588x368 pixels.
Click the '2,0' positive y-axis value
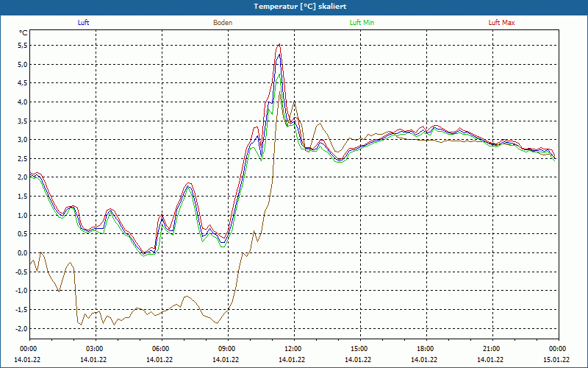pyautogui.click(x=23, y=177)
